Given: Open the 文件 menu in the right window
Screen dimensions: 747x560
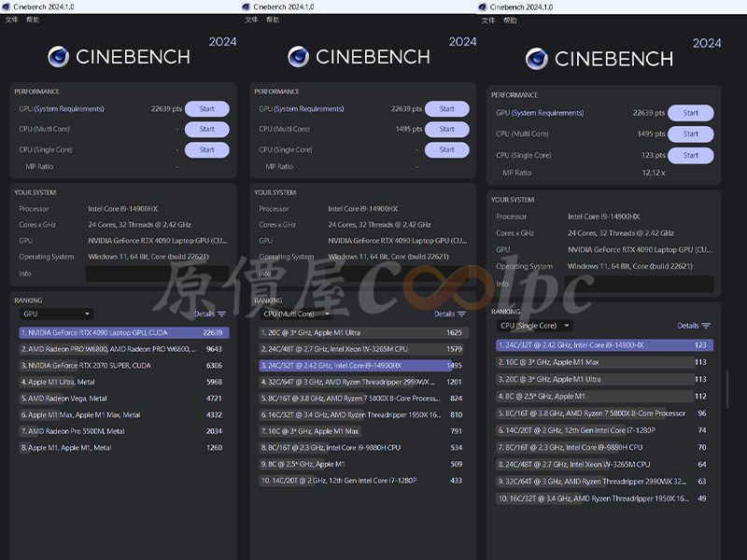Looking at the screenshot, I should 488,21.
